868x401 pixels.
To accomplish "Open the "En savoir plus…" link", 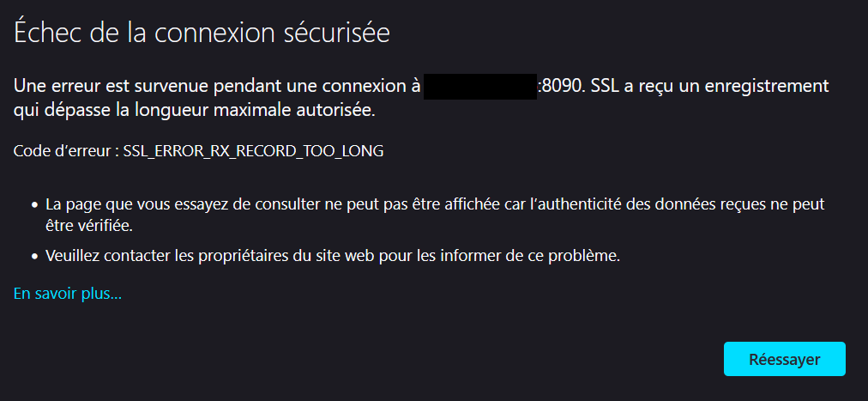I will click(x=68, y=294).
